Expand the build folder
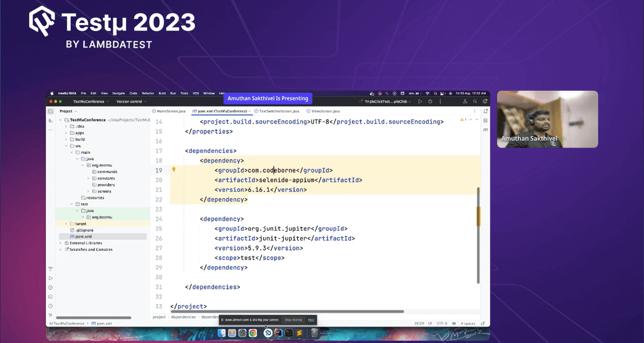This screenshot has height=343, width=644. click(x=66, y=139)
